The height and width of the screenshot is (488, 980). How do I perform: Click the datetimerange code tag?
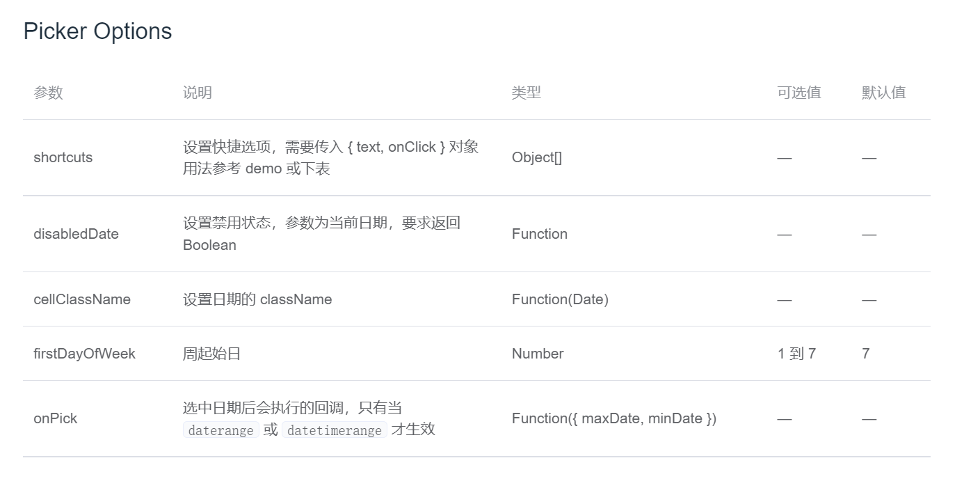coord(335,430)
